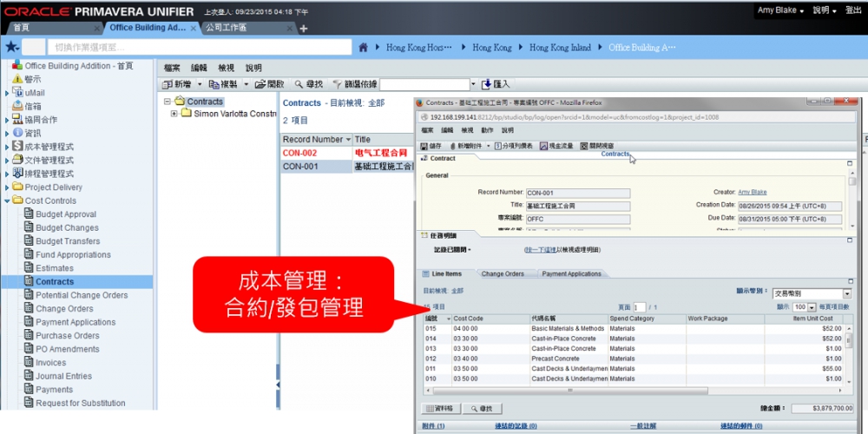Open 動作 menu in Contract window
868x434 pixels.
point(487,131)
